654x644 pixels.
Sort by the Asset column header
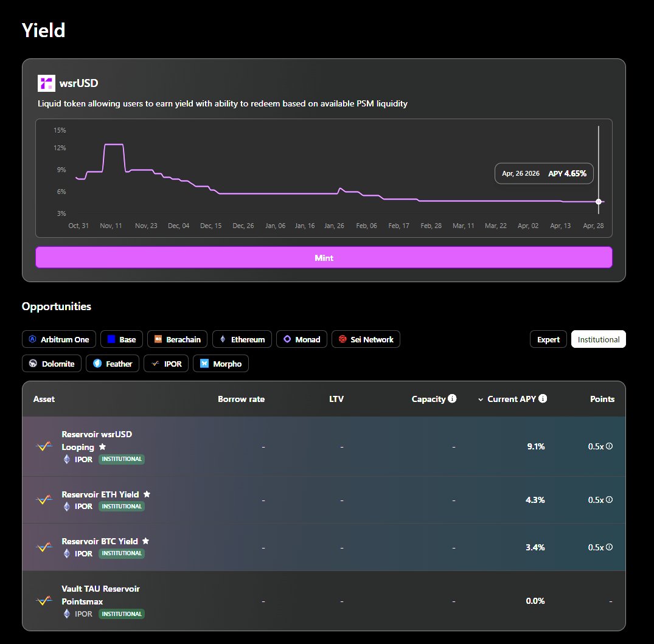click(x=44, y=399)
